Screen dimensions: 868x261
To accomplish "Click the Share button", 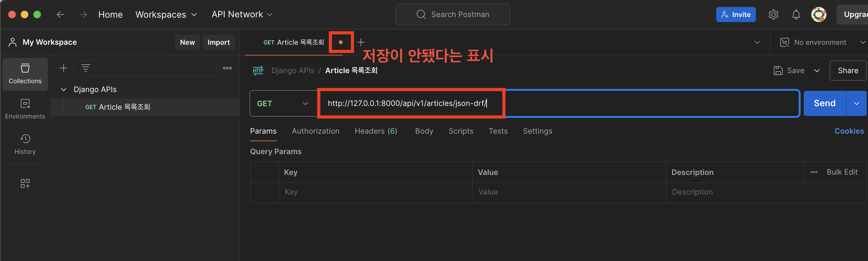I will coord(848,71).
